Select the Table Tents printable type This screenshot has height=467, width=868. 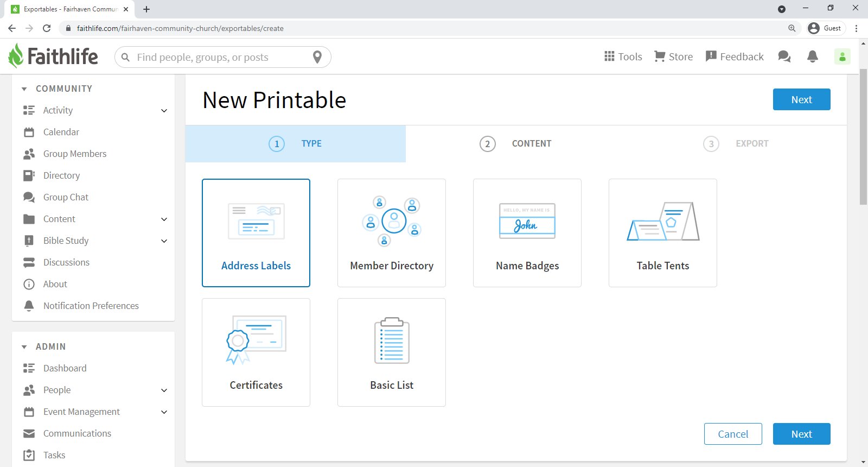(663, 233)
